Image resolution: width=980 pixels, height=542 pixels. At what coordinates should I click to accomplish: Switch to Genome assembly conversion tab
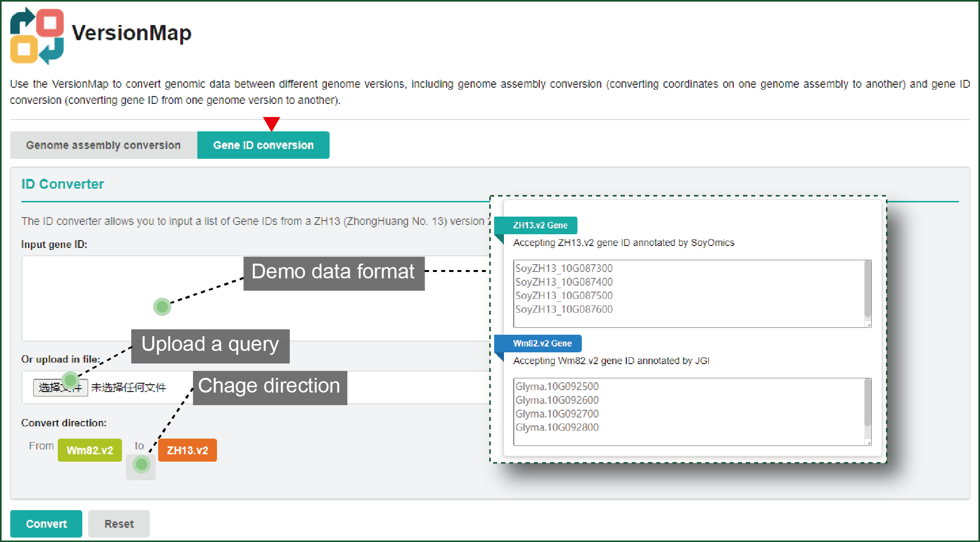coord(103,145)
